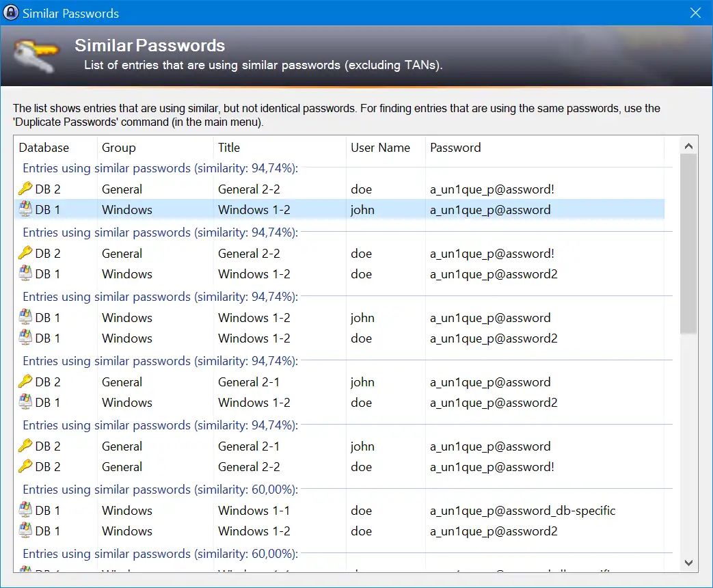This screenshot has height=588, width=713.
Task: Click the Windows icon below the Windows 1-1 db-specific row
Action: click(25, 531)
